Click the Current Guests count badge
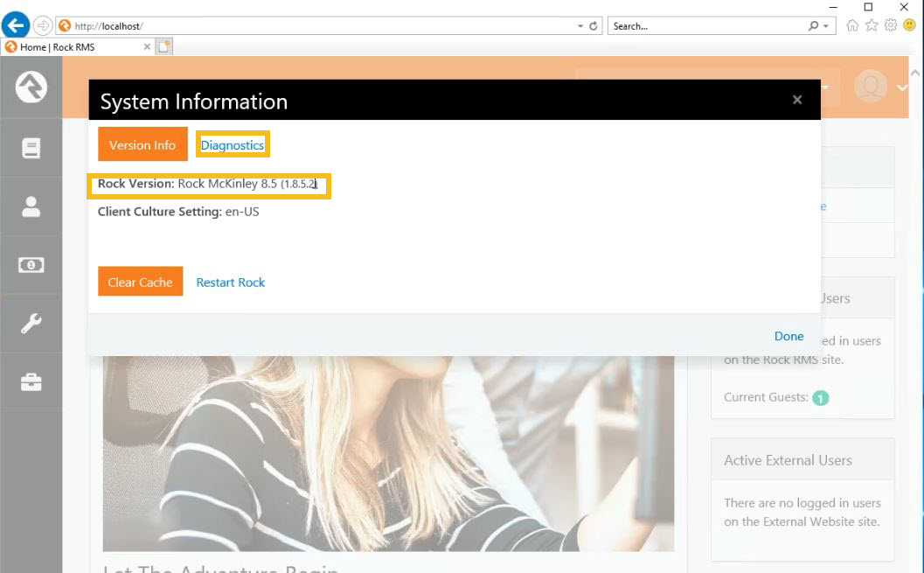Screen dimensions: 924x573 tap(820, 398)
